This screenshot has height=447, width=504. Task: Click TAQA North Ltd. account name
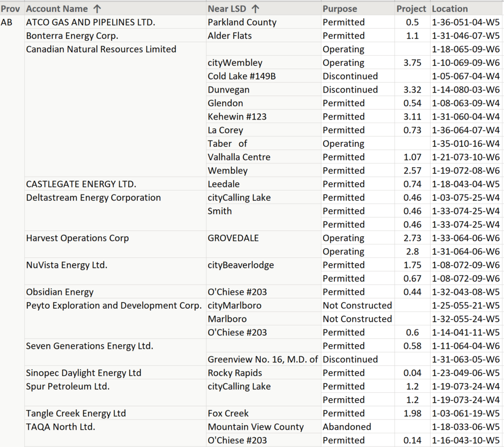click(x=61, y=427)
